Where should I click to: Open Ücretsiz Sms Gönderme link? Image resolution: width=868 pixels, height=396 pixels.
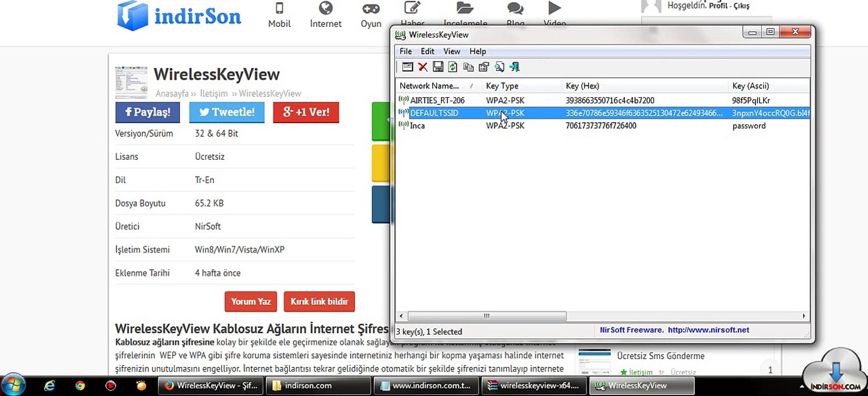[x=661, y=356]
